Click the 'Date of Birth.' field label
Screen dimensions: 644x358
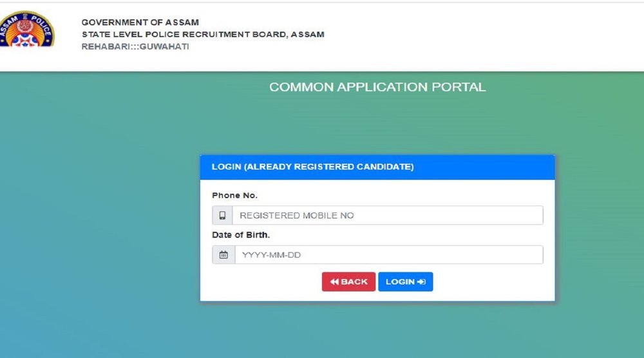coord(241,235)
